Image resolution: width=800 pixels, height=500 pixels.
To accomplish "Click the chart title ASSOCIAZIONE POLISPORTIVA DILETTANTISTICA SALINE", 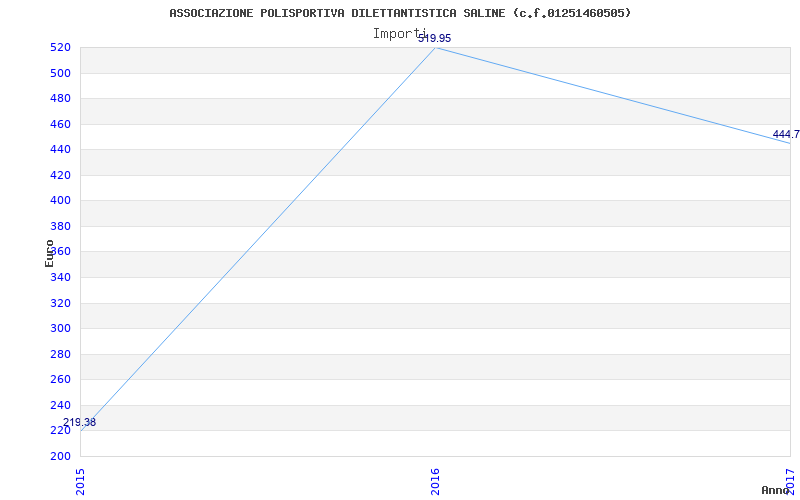I will pyautogui.click(x=400, y=13).
